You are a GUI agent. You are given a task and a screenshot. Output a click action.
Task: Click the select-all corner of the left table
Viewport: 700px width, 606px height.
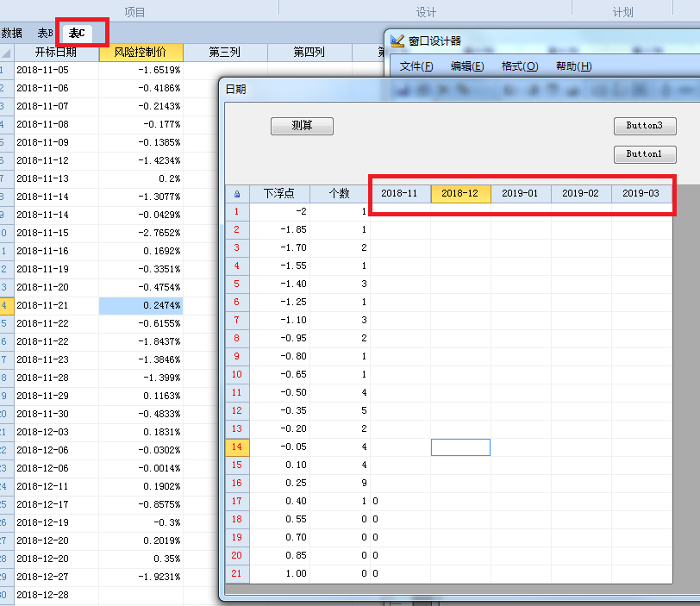(x=7, y=53)
